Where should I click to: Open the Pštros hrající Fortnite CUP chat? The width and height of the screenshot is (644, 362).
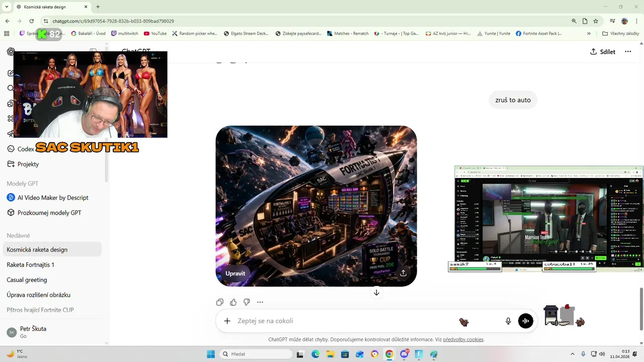pos(52,310)
